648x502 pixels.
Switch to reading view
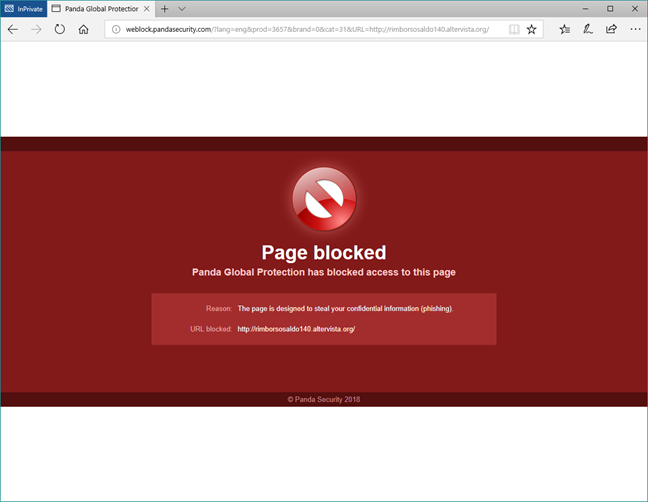(514, 29)
